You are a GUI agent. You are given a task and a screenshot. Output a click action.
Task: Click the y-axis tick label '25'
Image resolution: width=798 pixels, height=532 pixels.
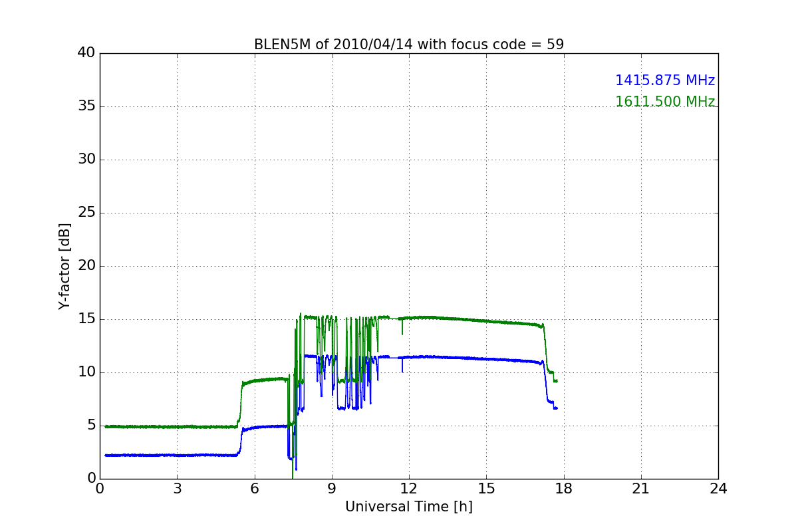(86, 213)
